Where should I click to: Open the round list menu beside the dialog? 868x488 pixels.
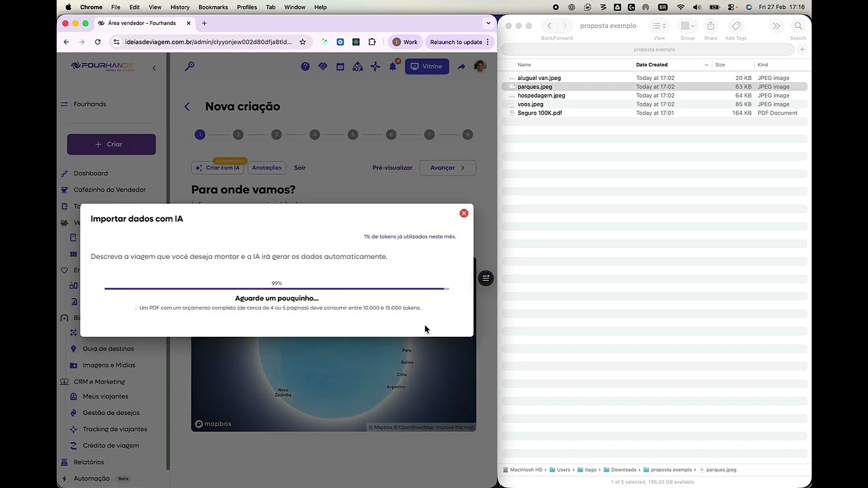click(486, 278)
